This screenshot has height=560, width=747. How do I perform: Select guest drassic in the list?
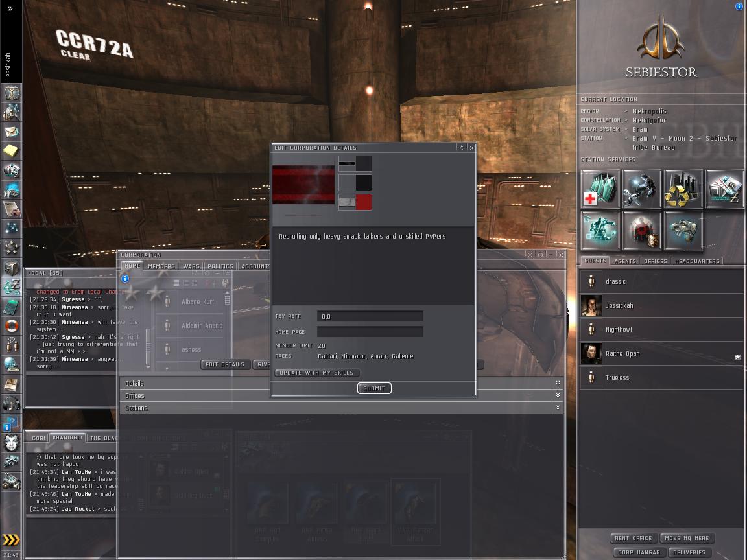tap(661, 281)
